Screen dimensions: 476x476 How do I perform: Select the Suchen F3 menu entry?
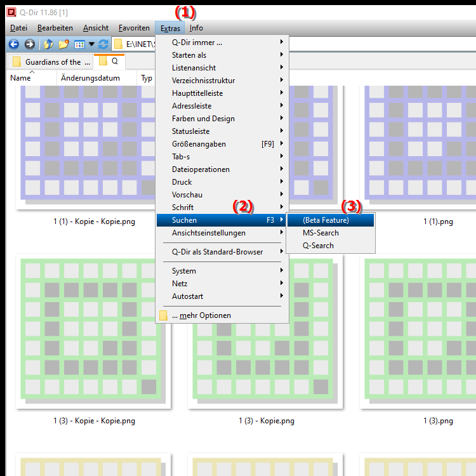(x=222, y=220)
